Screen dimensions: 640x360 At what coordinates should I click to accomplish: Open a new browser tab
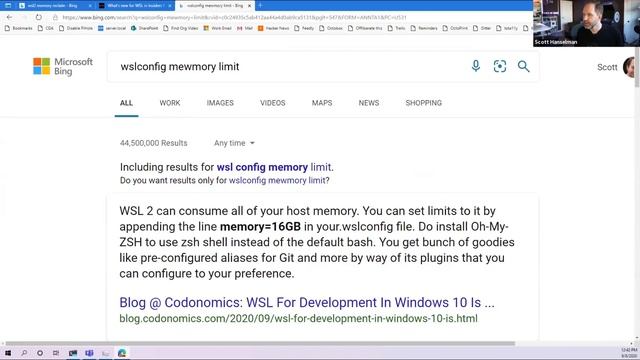260,5
